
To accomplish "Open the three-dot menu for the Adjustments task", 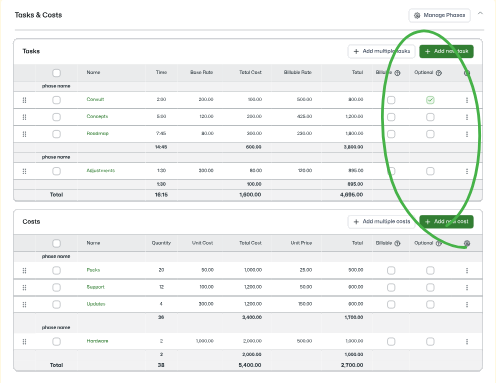I will pos(467,171).
